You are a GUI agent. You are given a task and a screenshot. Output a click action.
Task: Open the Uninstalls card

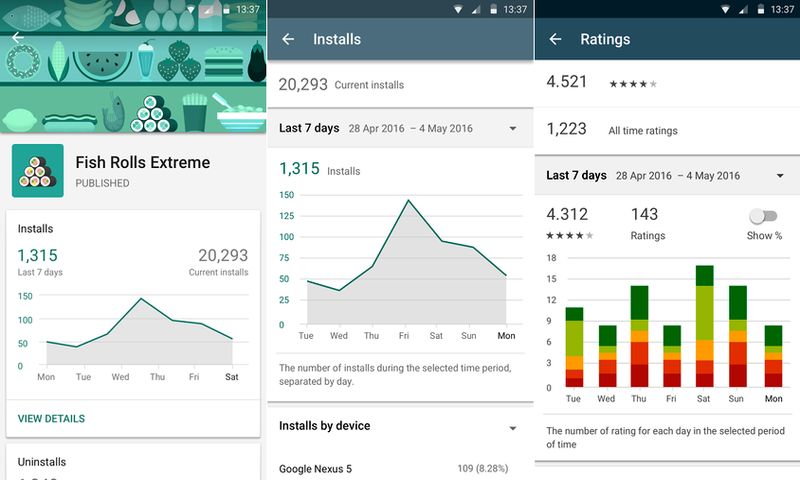coord(133,464)
